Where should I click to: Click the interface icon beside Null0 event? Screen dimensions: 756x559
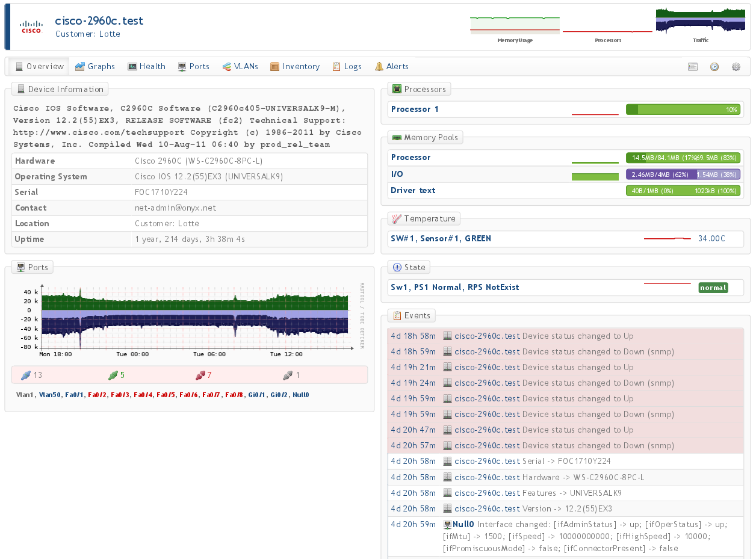click(x=447, y=524)
